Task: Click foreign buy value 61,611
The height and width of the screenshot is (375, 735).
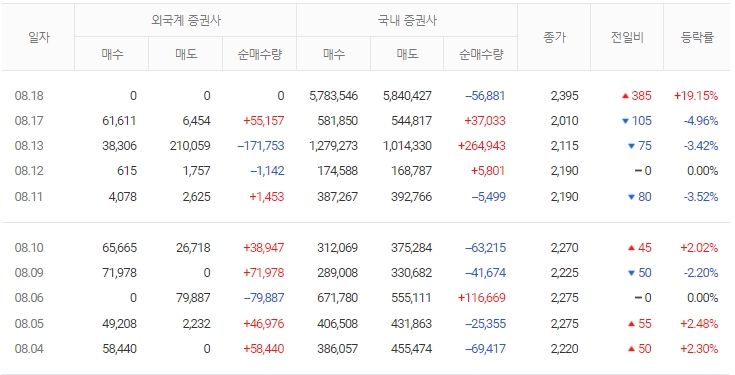Action: pos(119,121)
